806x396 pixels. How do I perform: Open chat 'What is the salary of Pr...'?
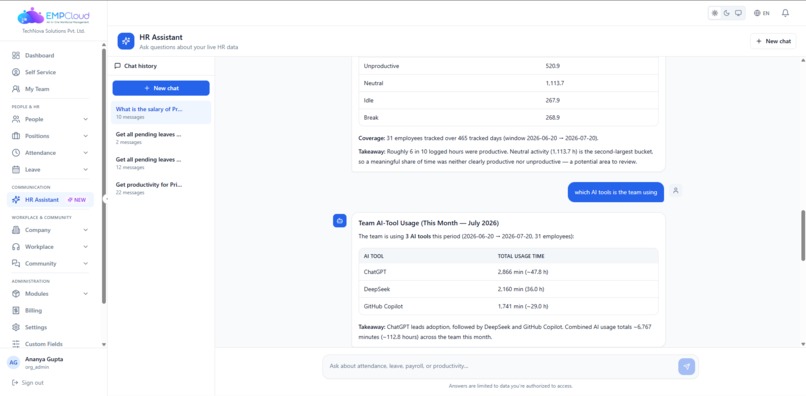[161, 113]
